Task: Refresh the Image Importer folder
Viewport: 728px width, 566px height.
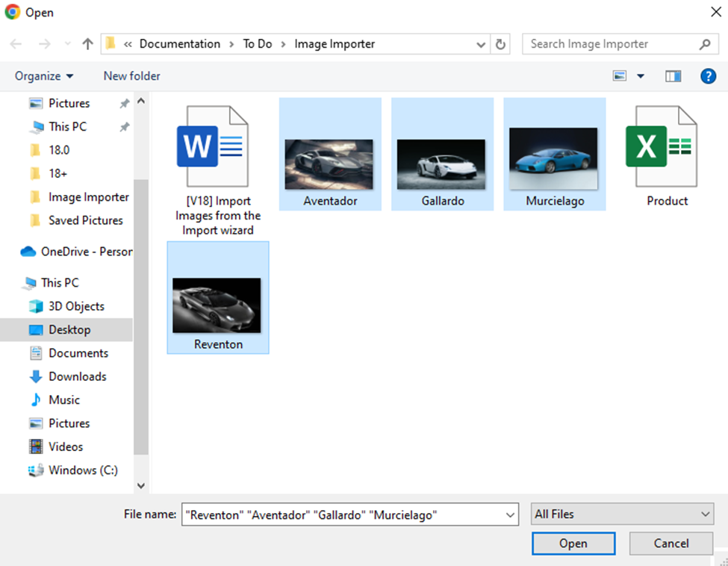Action: coord(500,44)
